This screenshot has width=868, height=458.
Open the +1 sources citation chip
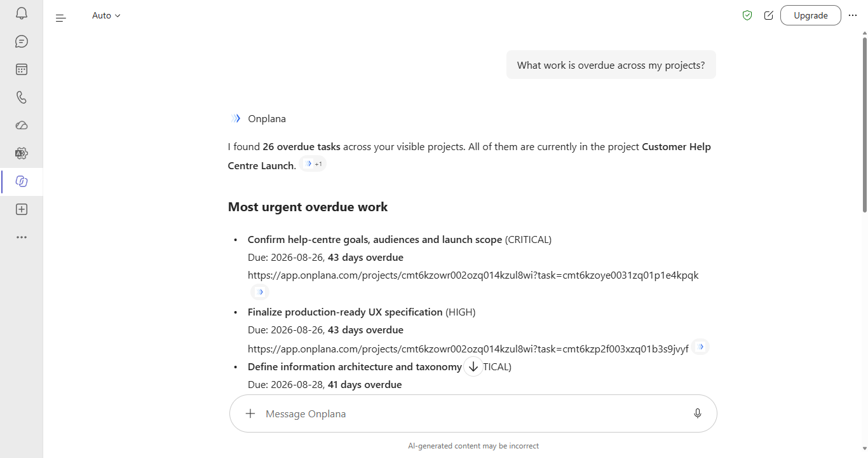pyautogui.click(x=313, y=164)
